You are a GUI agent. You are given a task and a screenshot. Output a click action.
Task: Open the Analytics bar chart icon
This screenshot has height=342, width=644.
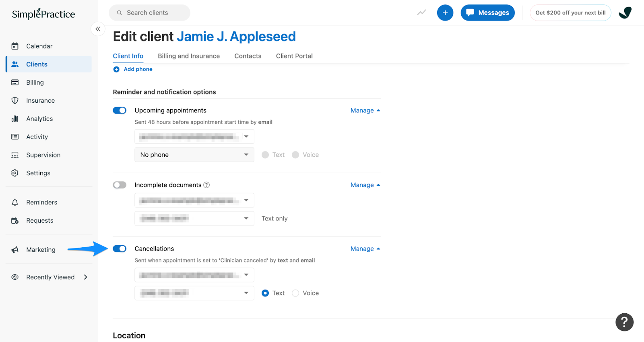[15, 118]
